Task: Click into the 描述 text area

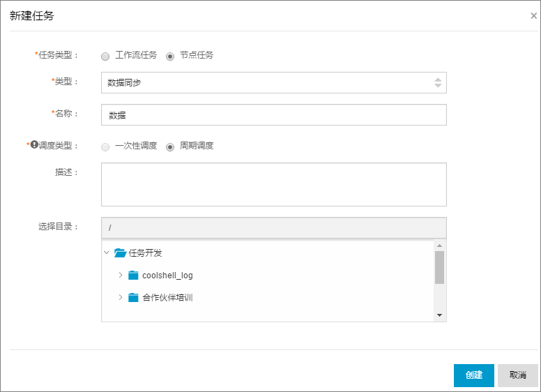Action: [274, 185]
